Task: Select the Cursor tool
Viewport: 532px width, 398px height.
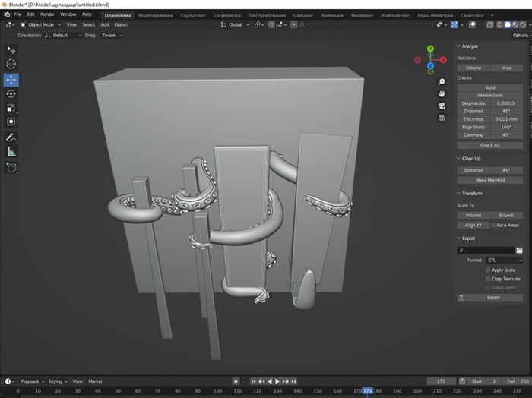Action: click(11, 65)
